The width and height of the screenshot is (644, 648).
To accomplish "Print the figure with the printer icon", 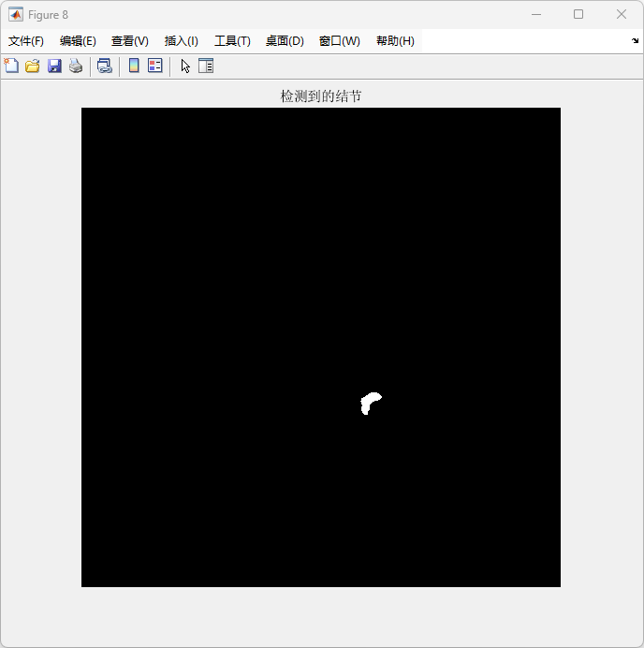I will click(x=76, y=66).
